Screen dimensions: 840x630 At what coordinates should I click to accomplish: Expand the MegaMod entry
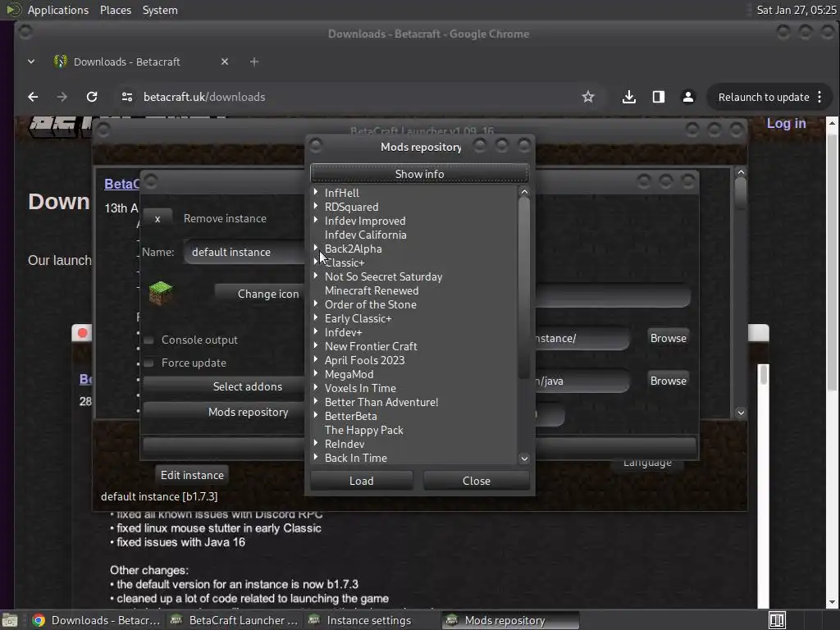(x=316, y=373)
